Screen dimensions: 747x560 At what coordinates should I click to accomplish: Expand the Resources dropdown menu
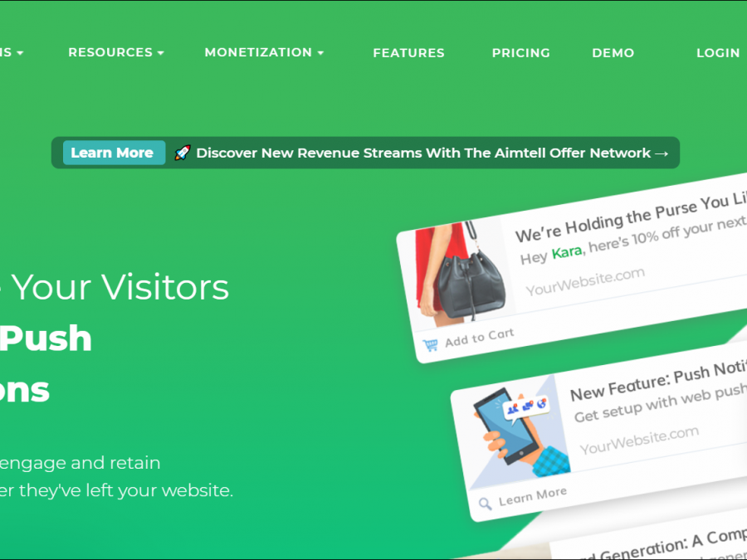tap(115, 52)
